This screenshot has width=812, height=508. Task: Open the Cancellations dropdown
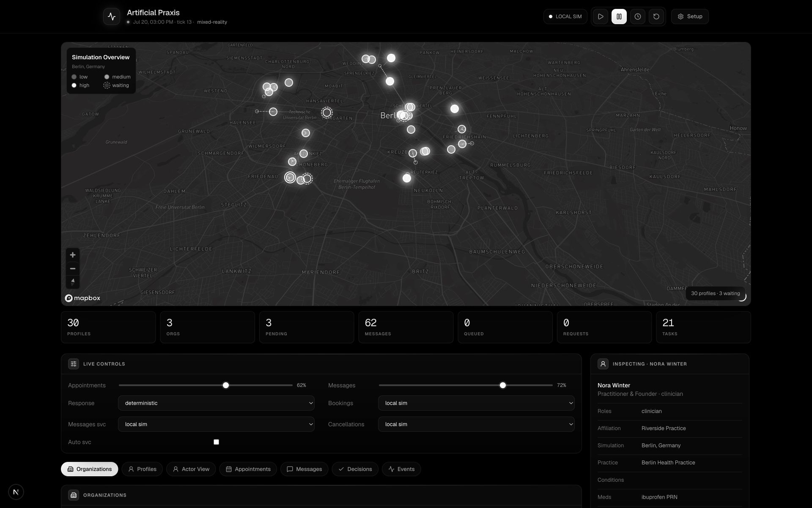tap(476, 424)
